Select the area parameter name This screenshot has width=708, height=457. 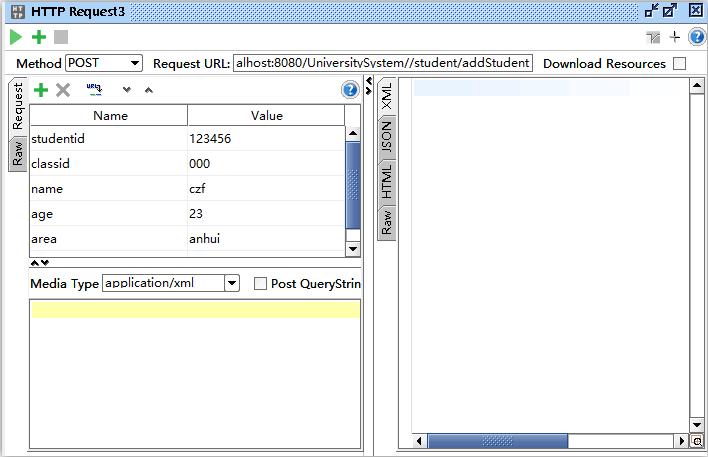point(44,239)
